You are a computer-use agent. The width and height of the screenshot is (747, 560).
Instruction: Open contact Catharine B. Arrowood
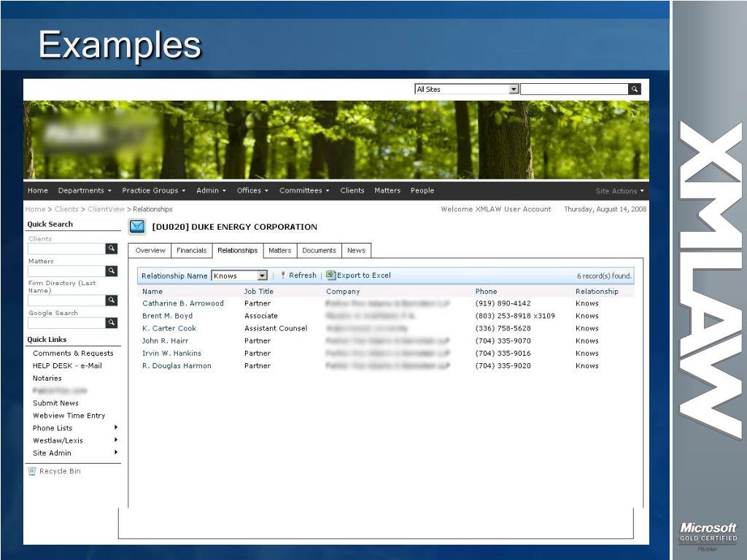183,303
